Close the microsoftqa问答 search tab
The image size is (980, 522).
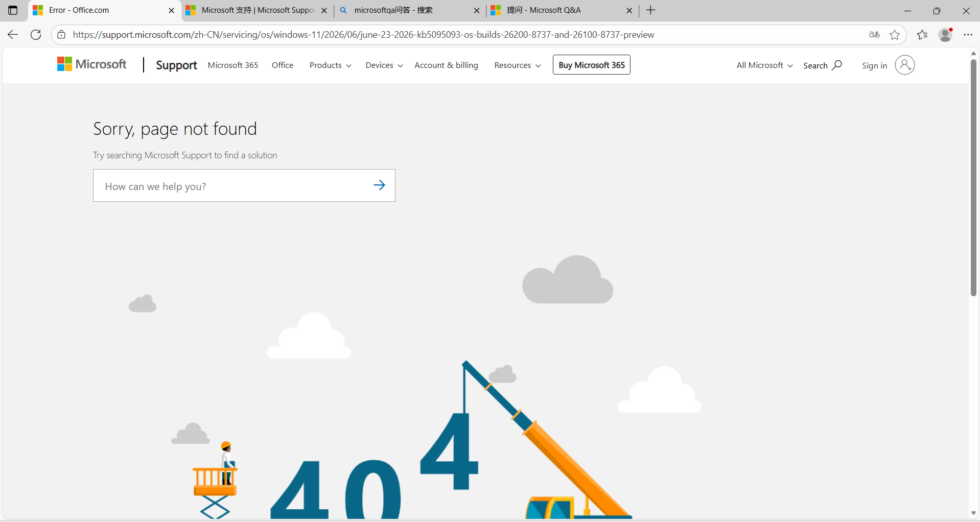pyautogui.click(x=477, y=10)
